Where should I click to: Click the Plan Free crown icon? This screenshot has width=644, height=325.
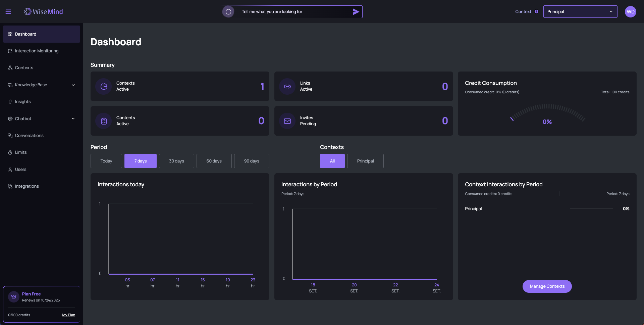pyautogui.click(x=14, y=297)
